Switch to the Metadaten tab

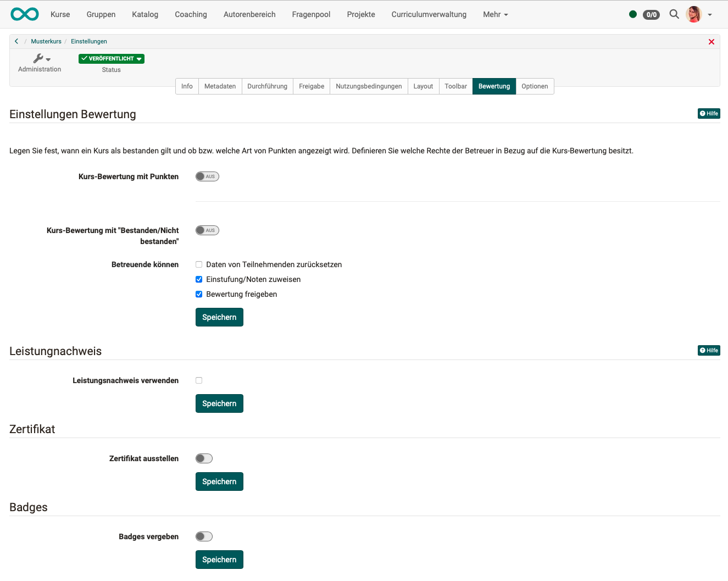(x=220, y=86)
